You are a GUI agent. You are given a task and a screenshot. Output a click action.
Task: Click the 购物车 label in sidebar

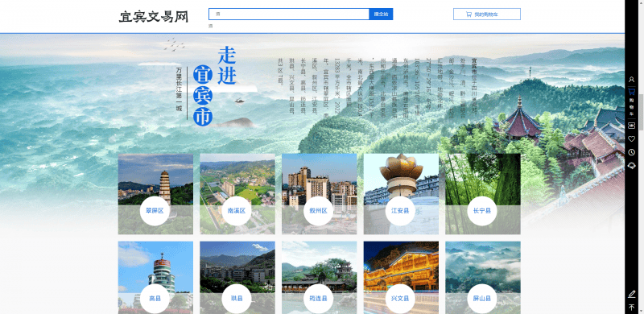(631, 107)
